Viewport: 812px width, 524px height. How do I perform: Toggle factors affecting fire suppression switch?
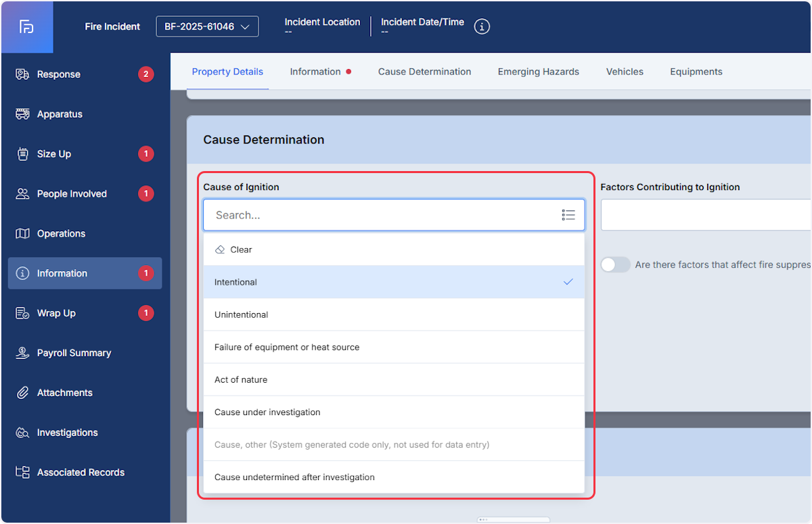click(615, 265)
